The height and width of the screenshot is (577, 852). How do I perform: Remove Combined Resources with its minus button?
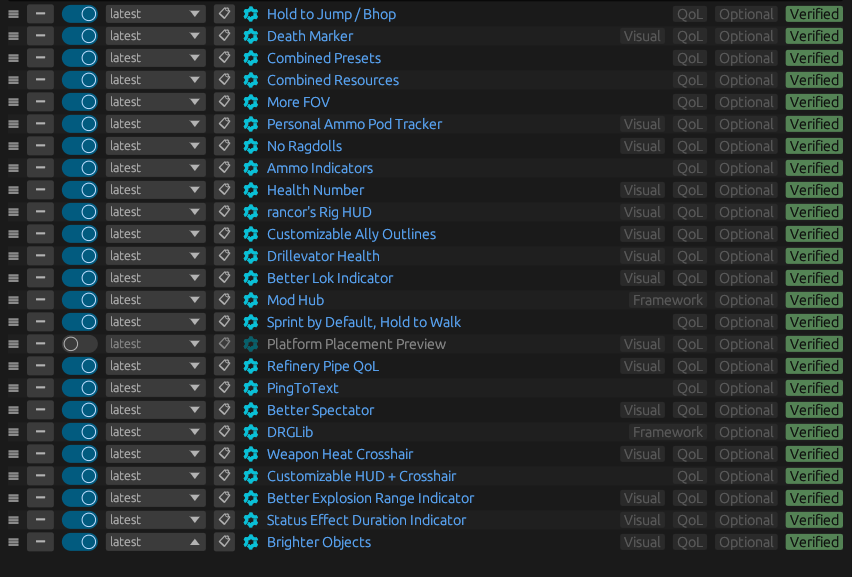click(40, 80)
